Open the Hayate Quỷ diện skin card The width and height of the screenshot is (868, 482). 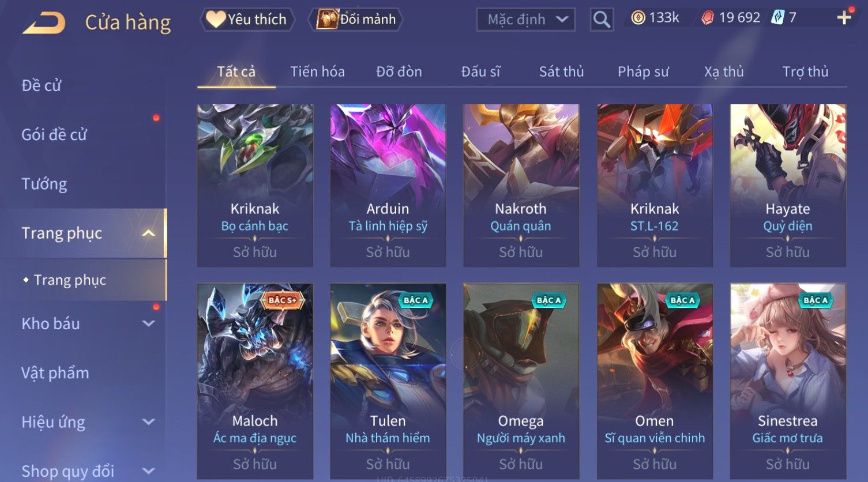(x=788, y=185)
